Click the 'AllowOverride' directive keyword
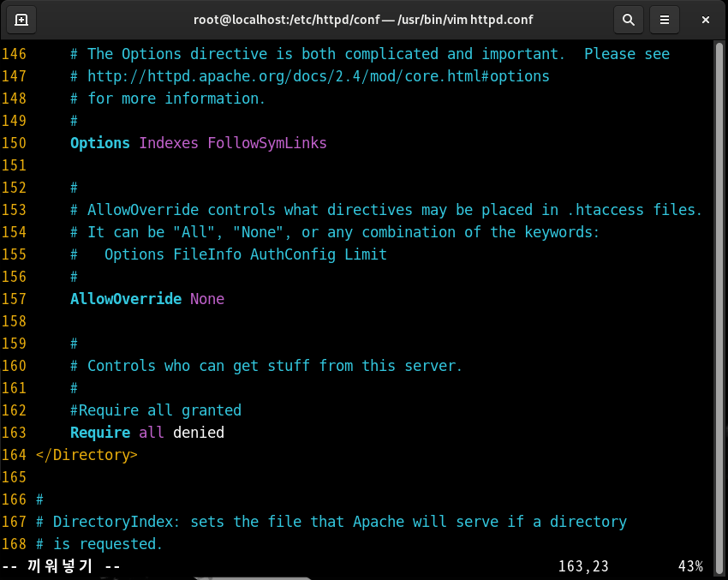728x580 pixels. click(x=126, y=299)
